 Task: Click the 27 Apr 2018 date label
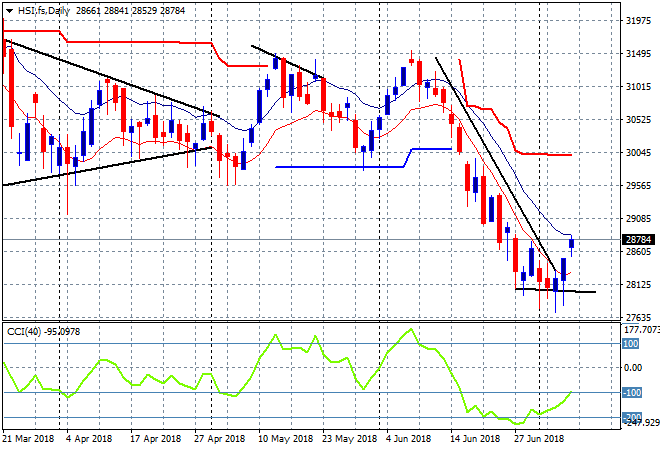219,439
